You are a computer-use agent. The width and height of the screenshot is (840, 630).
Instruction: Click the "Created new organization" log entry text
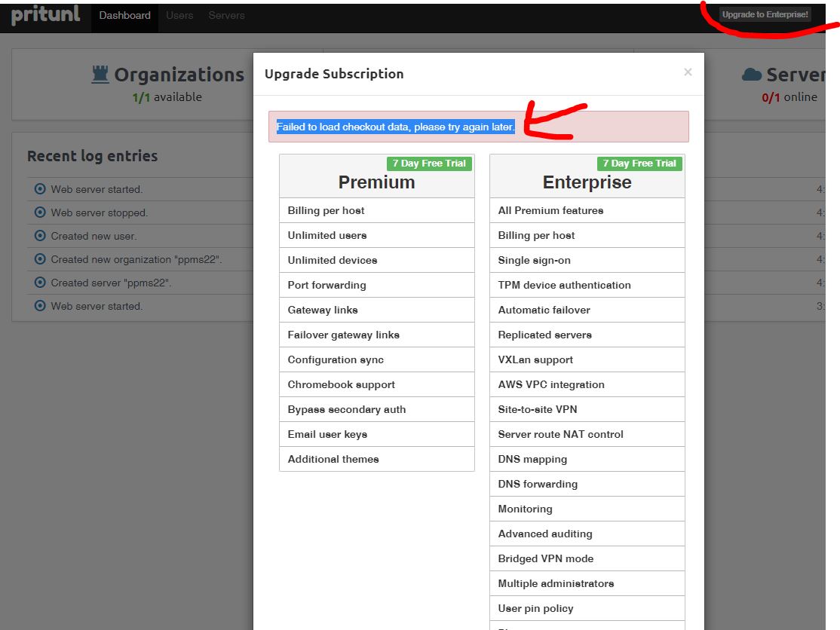(x=136, y=259)
